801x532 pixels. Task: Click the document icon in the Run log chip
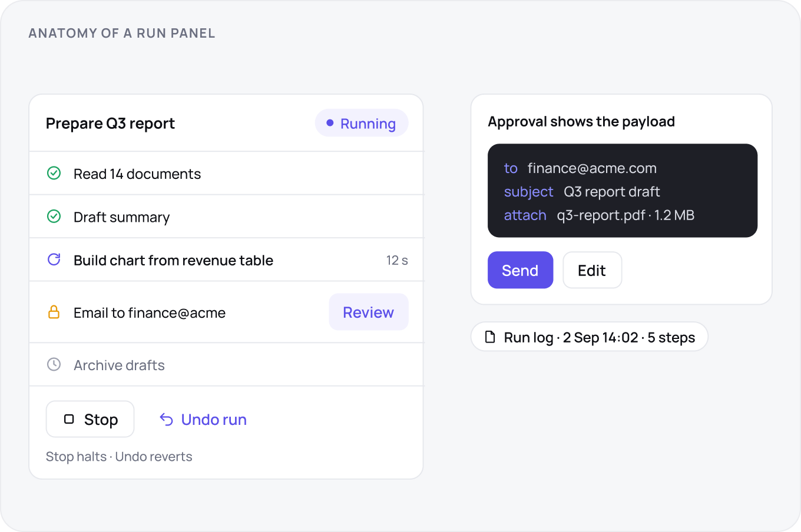tap(490, 337)
